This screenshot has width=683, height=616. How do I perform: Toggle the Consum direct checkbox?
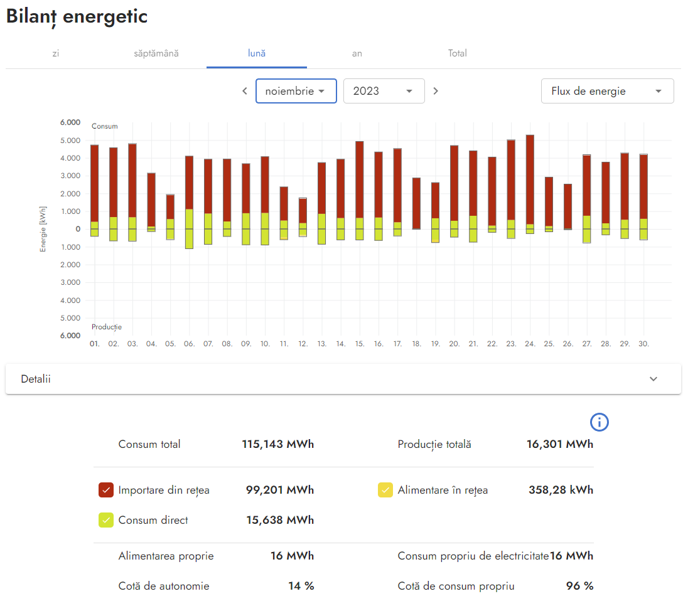pos(106,520)
